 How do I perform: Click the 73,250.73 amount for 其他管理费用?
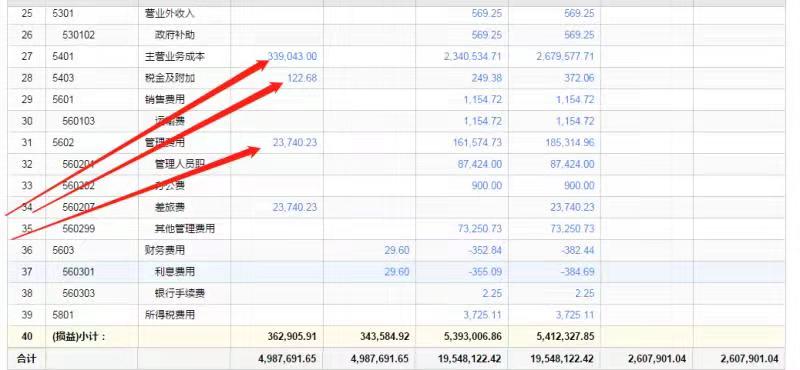480,229
